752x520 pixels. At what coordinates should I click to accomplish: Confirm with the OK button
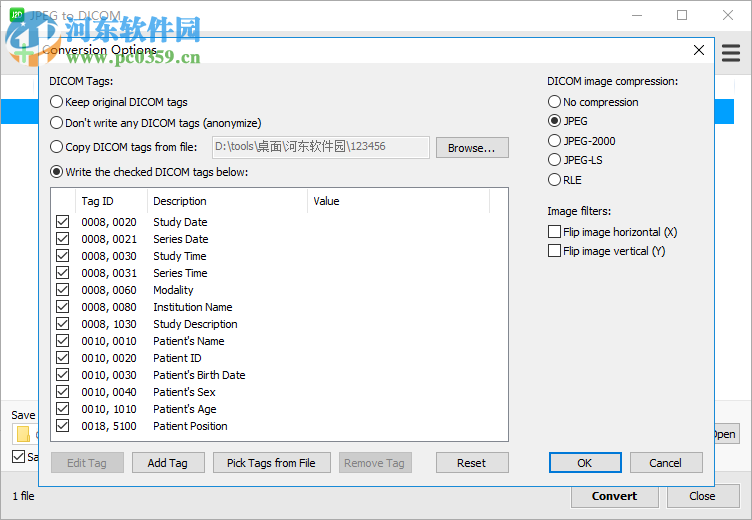click(x=585, y=463)
